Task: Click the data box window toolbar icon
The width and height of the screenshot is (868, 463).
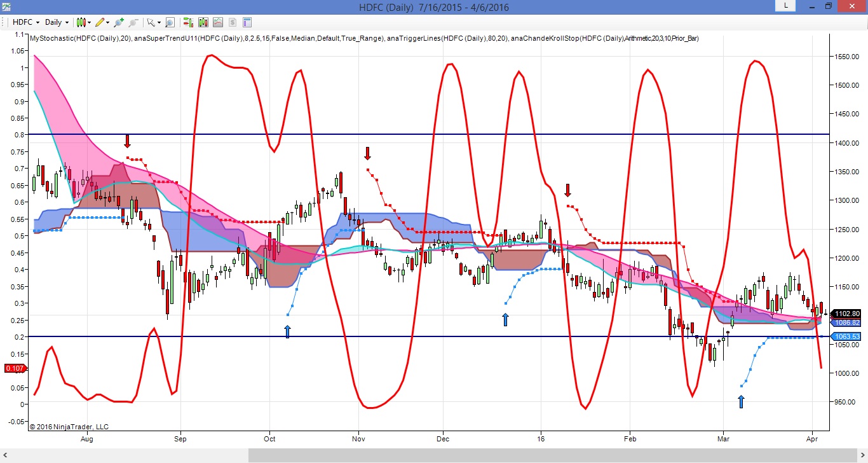Action: (x=247, y=22)
